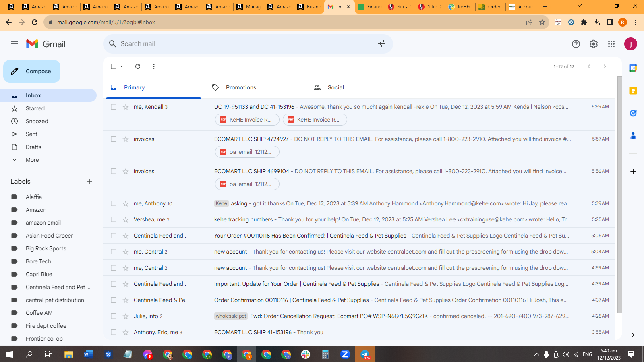The height and width of the screenshot is (362, 644).
Task: Open Gmail support help icon
Action: tap(576, 44)
